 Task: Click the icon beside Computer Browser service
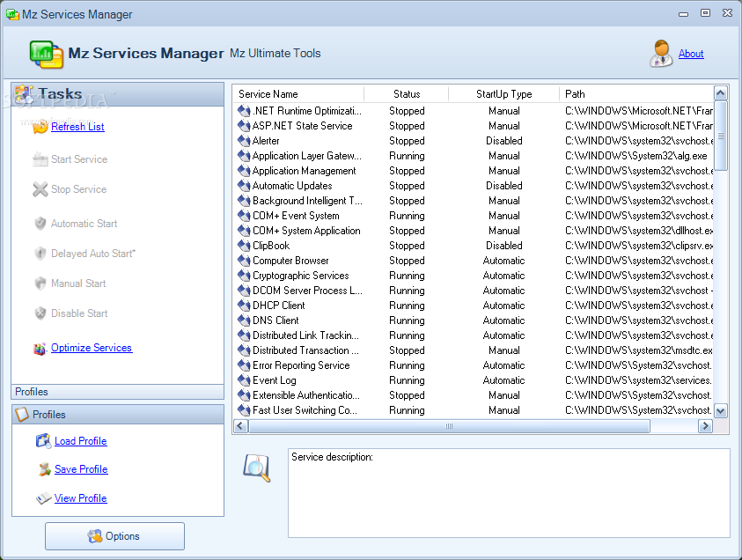pos(244,261)
